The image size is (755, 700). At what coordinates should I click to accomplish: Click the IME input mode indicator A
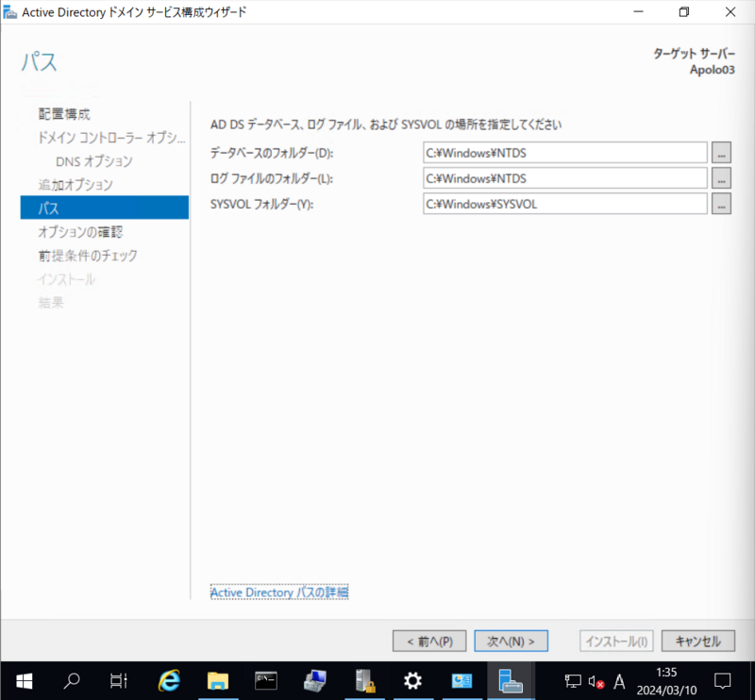(x=619, y=681)
